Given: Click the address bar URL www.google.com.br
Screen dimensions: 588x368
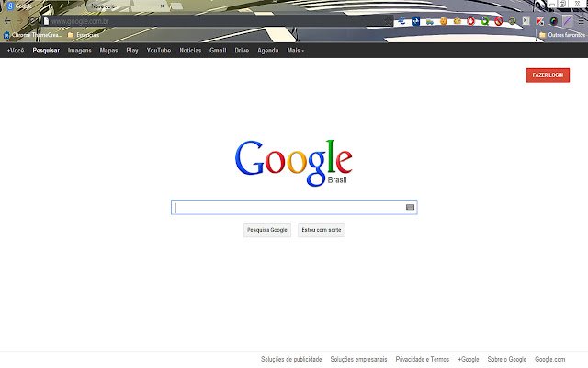Looking at the screenshot, I should tap(80, 21).
